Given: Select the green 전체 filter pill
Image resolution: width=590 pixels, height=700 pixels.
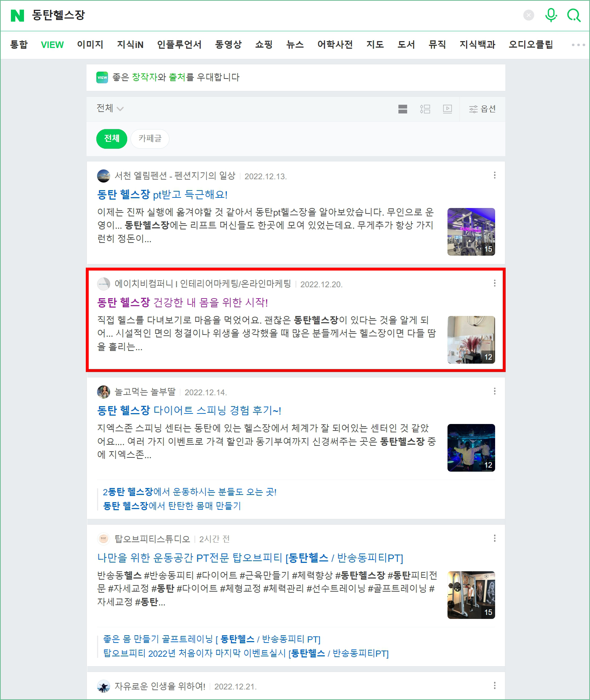Looking at the screenshot, I should click(112, 139).
